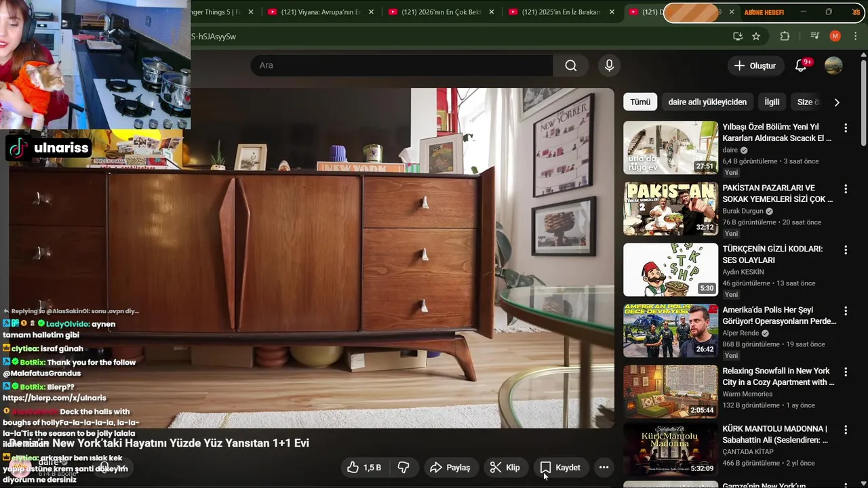The image size is (868, 488).
Task: Open the Chrome three-dot menu
Action: point(854,36)
